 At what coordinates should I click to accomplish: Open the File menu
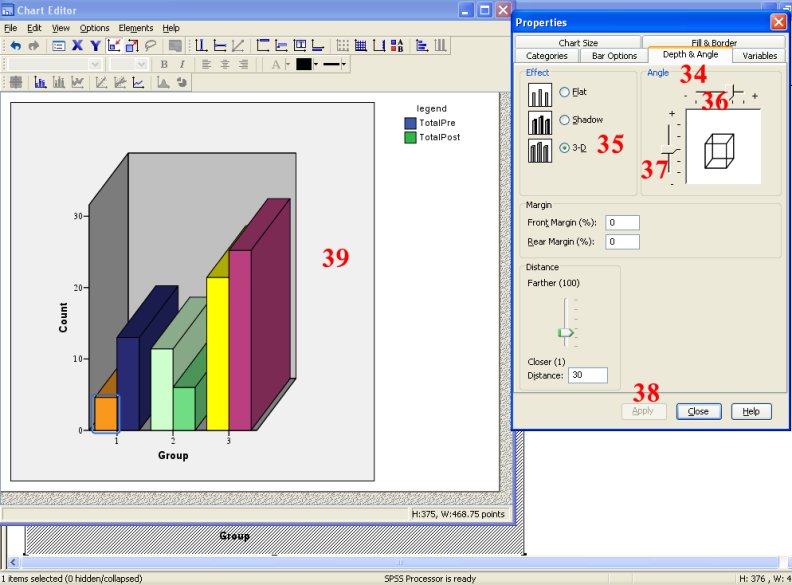click(10, 28)
